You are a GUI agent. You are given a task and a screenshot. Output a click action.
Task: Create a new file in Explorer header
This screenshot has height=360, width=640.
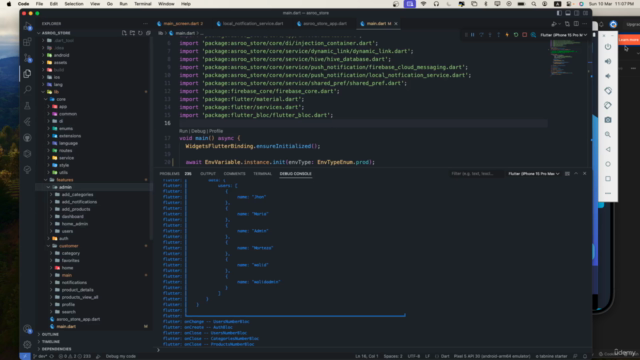click(x=124, y=33)
